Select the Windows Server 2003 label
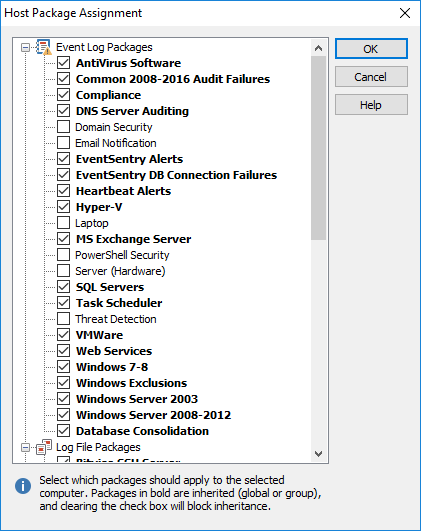421x531 pixels. tap(137, 399)
